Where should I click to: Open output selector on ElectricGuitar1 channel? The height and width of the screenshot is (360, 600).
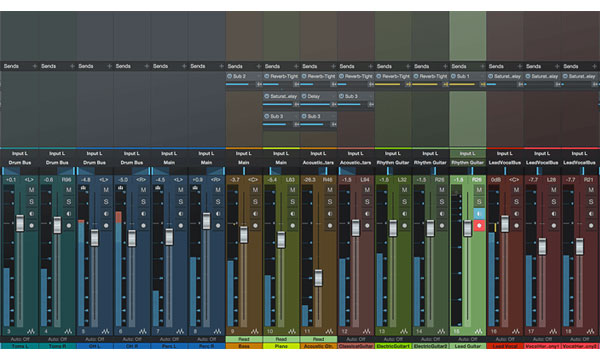pyautogui.click(x=393, y=163)
